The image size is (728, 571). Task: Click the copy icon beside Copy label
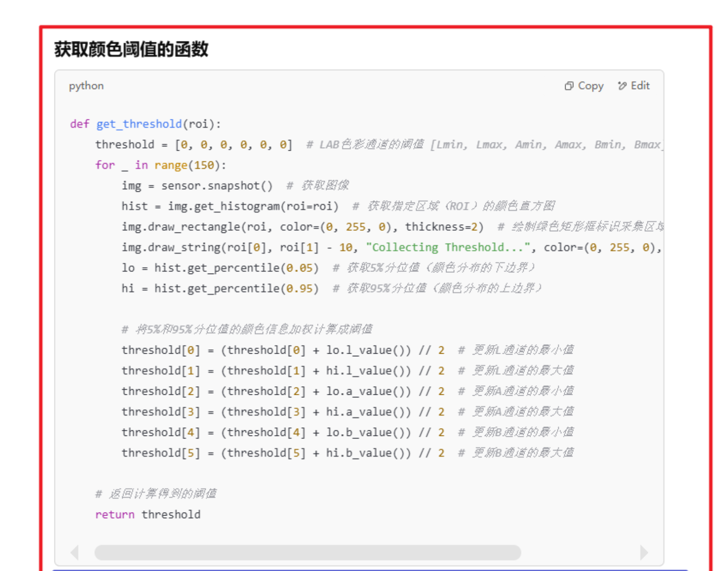click(x=569, y=86)
